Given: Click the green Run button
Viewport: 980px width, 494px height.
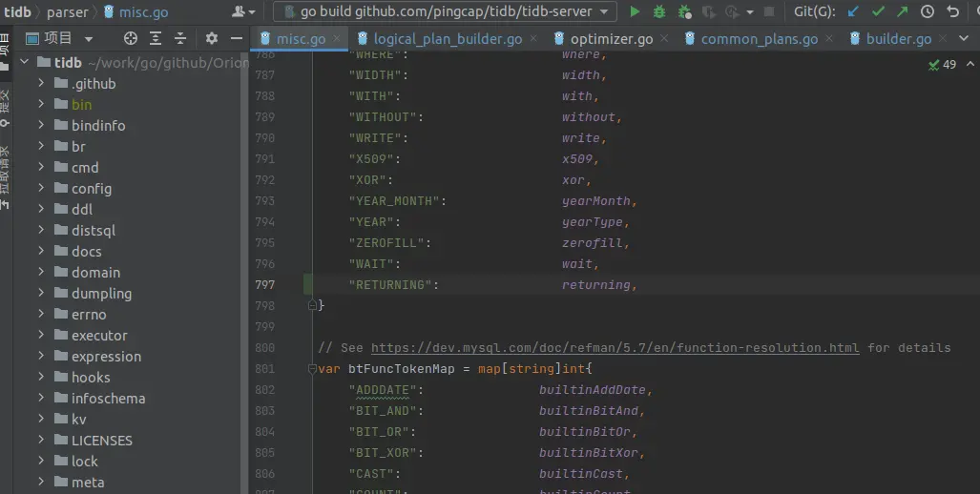Looking at the screenshot, I should coord(636,11).
